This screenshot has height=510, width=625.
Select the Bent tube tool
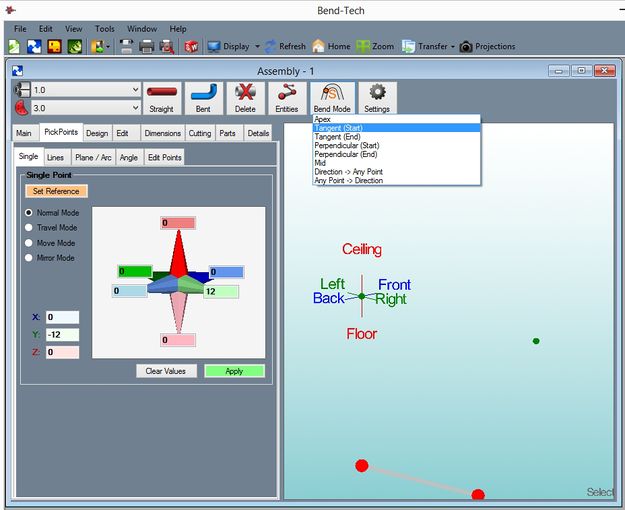[203, 98]
